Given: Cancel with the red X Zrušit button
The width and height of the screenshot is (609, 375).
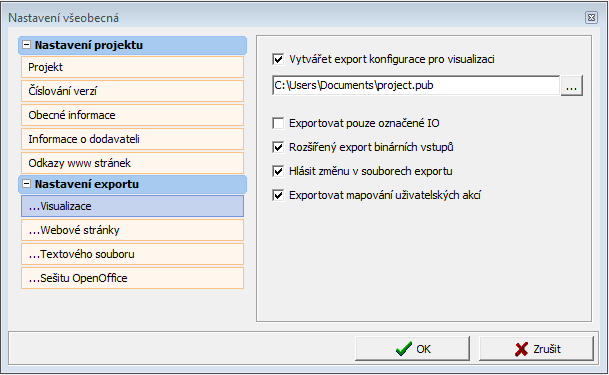Looking at the screenshot, I should [x=536, y=349].
